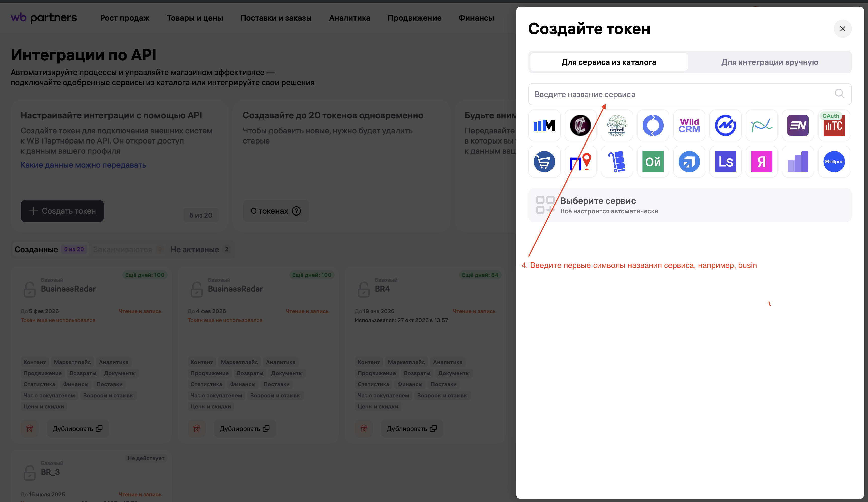The image size is (868, 502).
Task: Choose the purple 'Ls' service icon
Action: [x=725, y=162]
